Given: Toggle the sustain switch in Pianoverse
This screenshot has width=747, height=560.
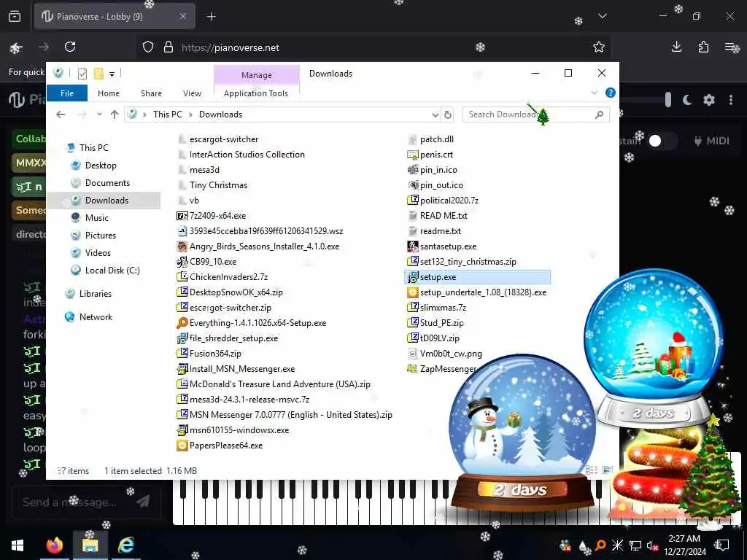Looking at the screenshot, I should [x=662, y=141].
